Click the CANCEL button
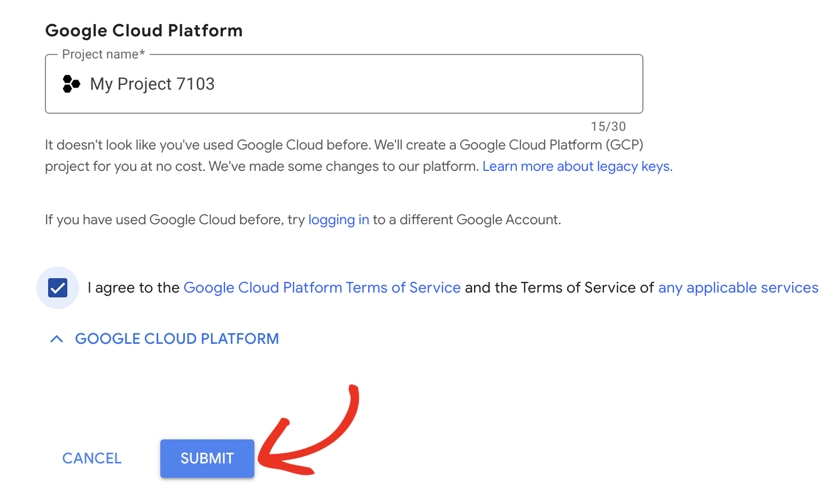This screenshot has height=504, width=823. (x=92, y=459)
